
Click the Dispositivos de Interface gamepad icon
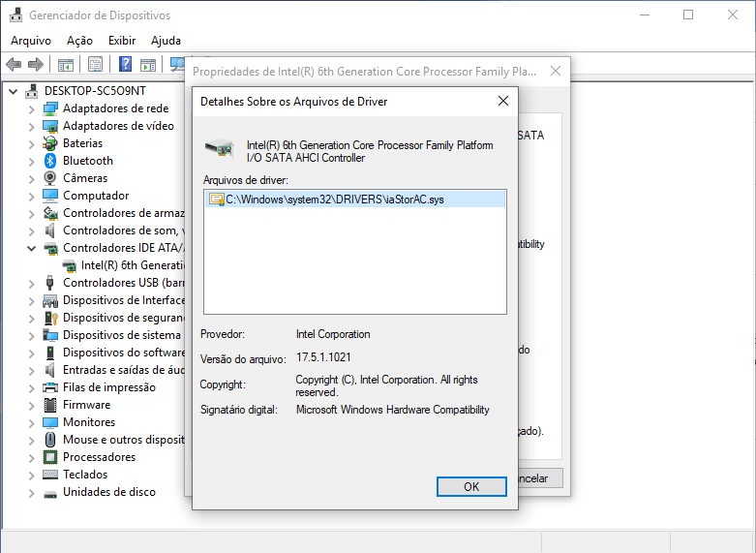(50, 300)
